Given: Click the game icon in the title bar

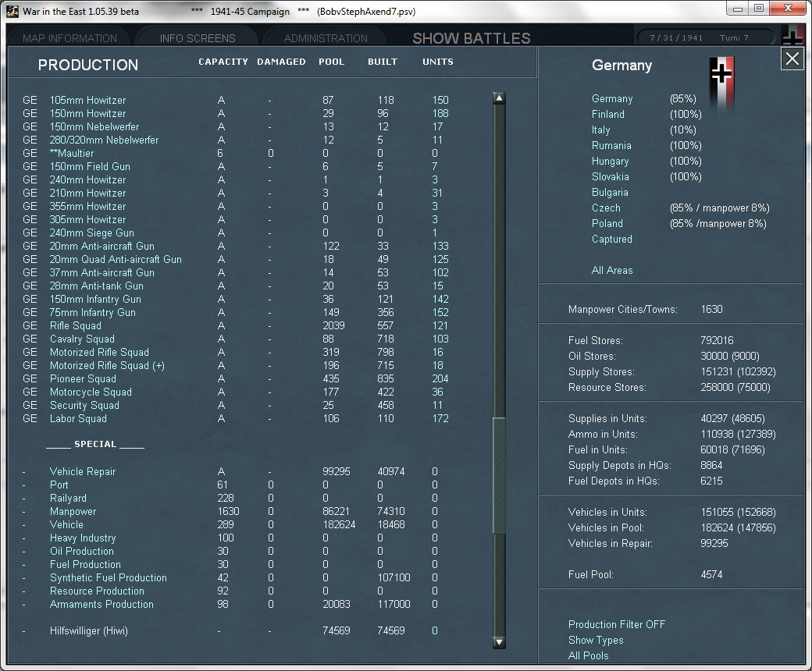Looking at the screenshot, I should click(12, 11).
